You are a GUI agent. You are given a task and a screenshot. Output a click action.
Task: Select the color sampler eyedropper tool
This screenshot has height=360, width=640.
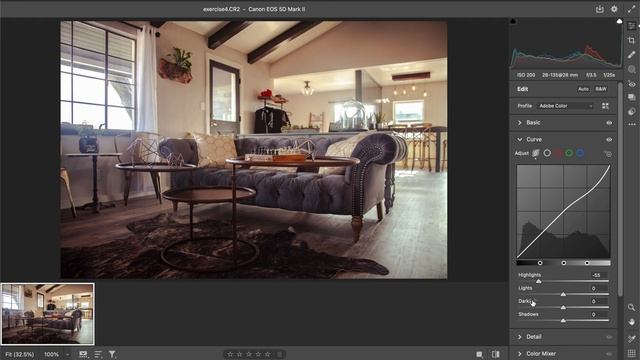coord(631,338)
